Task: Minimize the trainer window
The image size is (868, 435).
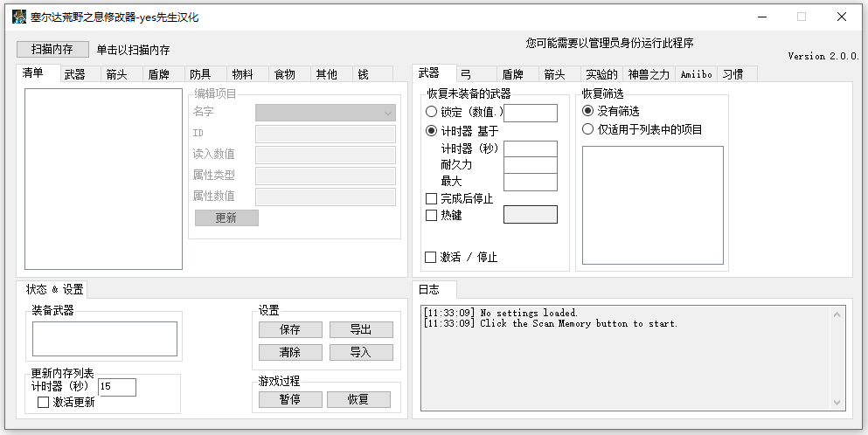Action: pos(761,17)
